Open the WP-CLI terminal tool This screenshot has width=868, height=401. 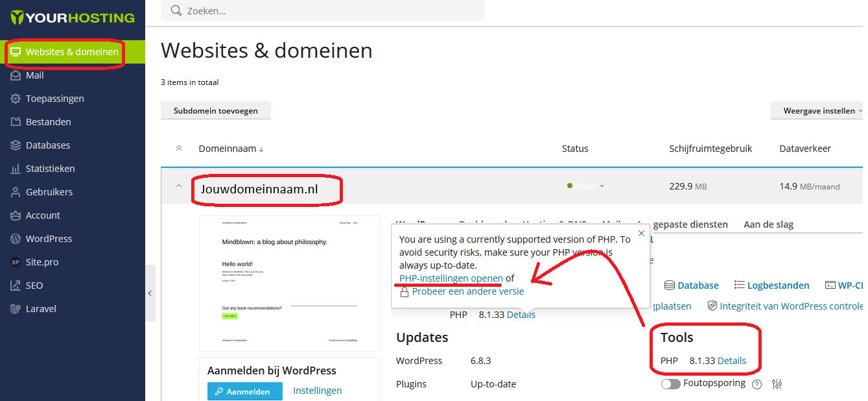[844, 286]
